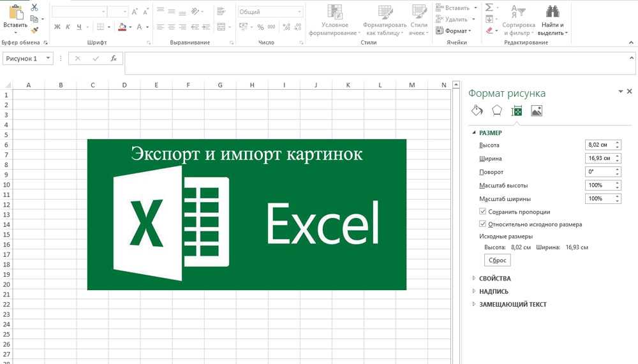638x364 pixels.
Task: Click the Format Painter brush icon
Action: [34, 29]
